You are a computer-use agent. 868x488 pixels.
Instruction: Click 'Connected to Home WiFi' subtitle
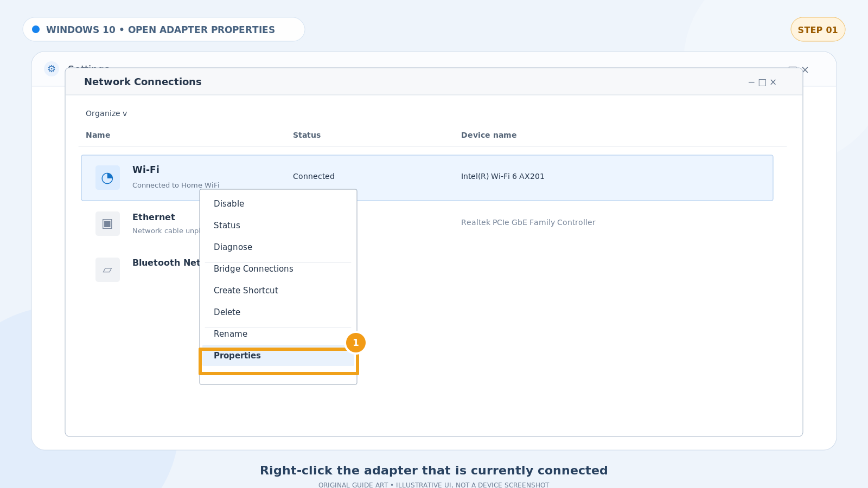[176, 185]
